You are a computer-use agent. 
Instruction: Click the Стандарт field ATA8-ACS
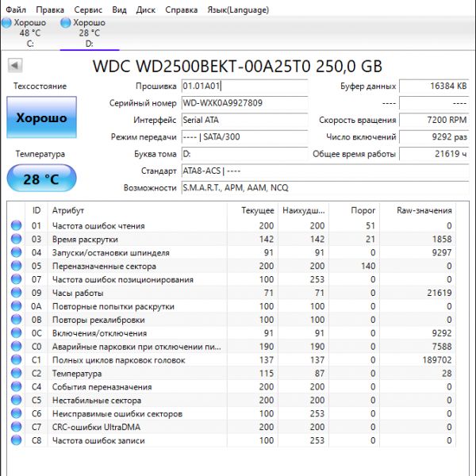[325, 171]
